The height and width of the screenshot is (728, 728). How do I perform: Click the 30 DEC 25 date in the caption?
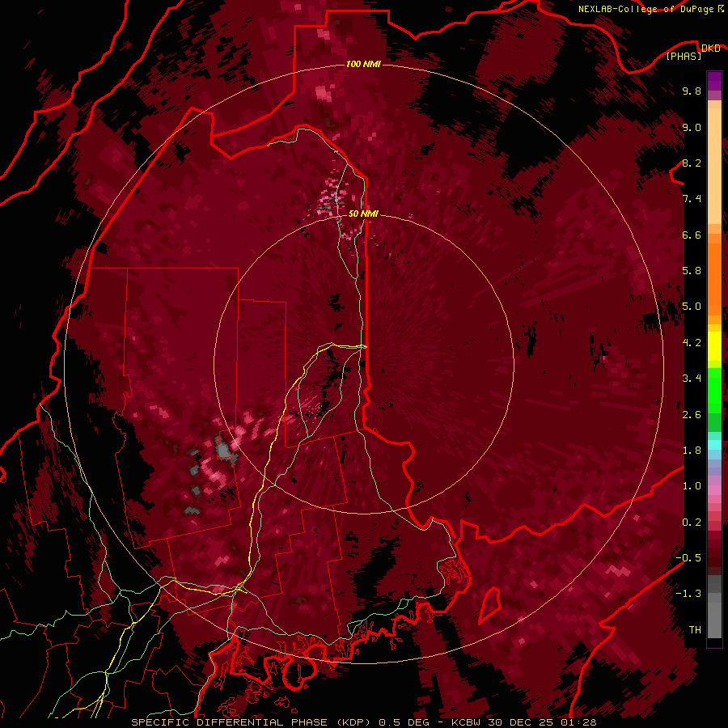tap(520, 722)
